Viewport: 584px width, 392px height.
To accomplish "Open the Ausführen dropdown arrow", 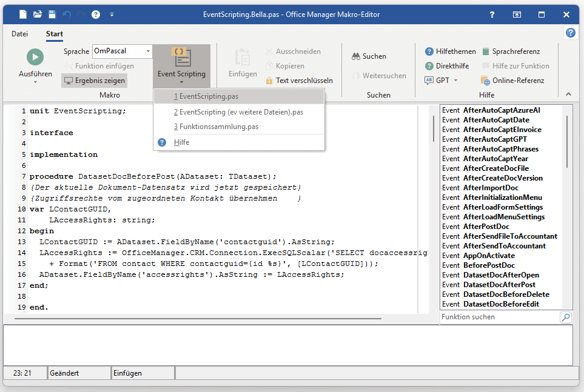I will point(35,82).
